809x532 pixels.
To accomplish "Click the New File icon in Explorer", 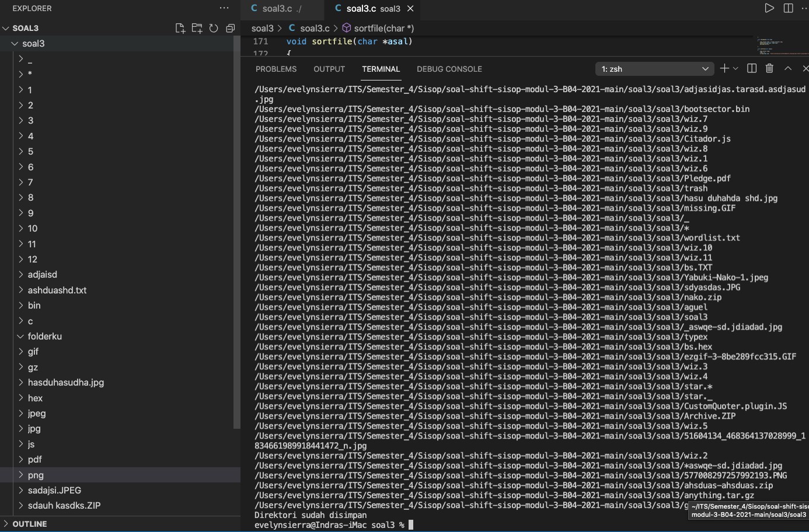I will [x=180, y=27].
